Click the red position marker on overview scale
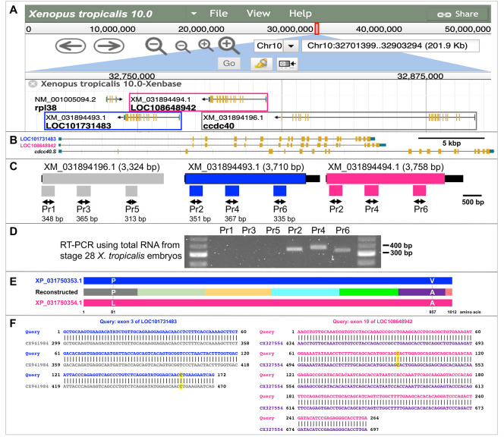504x437 pixels. (317, 29)
